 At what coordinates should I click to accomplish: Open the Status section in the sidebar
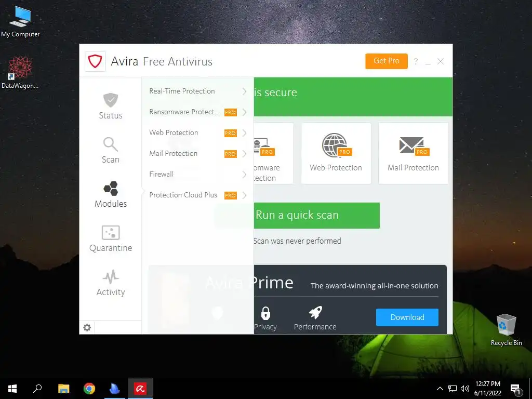pos(111,106)
